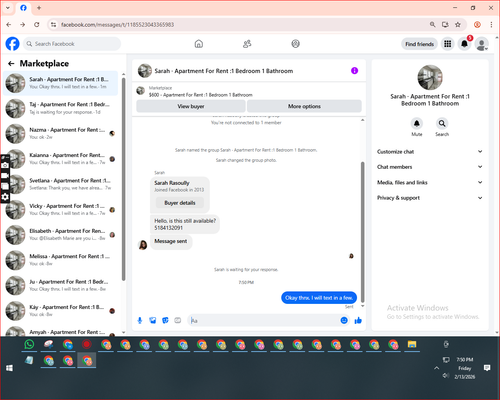Open WhatsApp from the taskbar
The height and width of the screenshot is (400, 500).
coord(29,344)
